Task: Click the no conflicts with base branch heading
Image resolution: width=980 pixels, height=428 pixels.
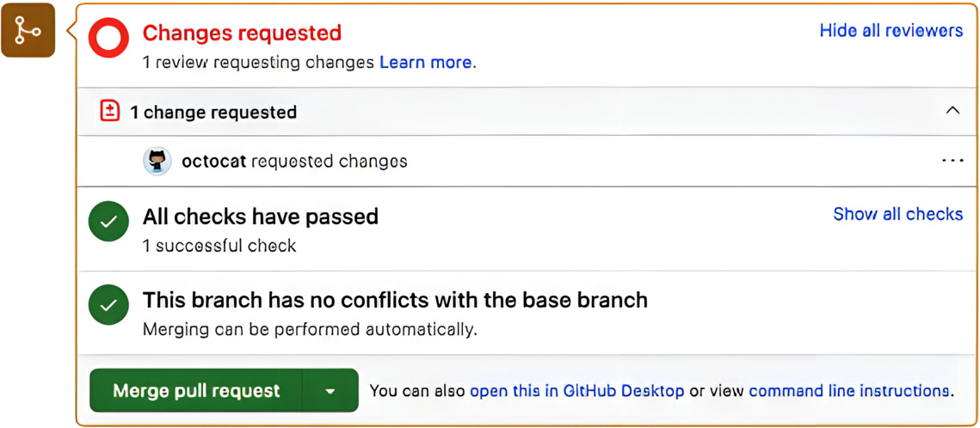Action: pyautogui.click(x=394, y=300)
